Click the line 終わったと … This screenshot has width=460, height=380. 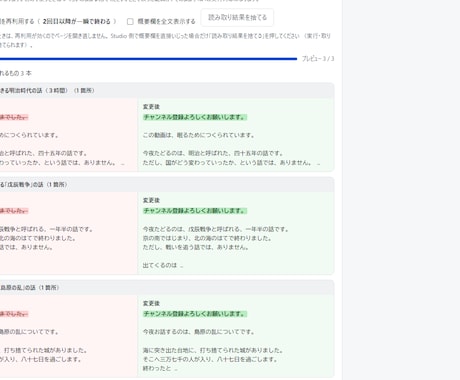point(160,368)
